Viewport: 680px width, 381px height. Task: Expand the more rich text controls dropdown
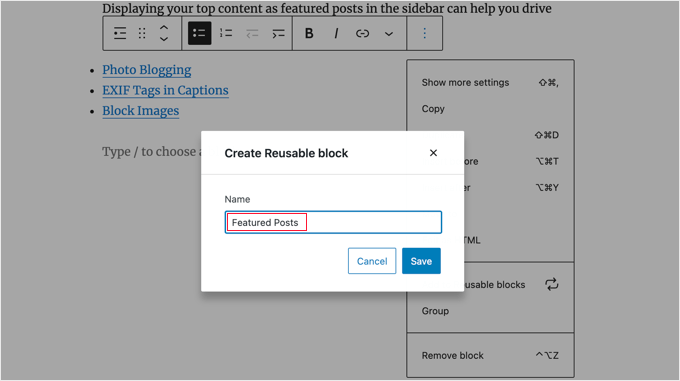click(x=389, y=34)
